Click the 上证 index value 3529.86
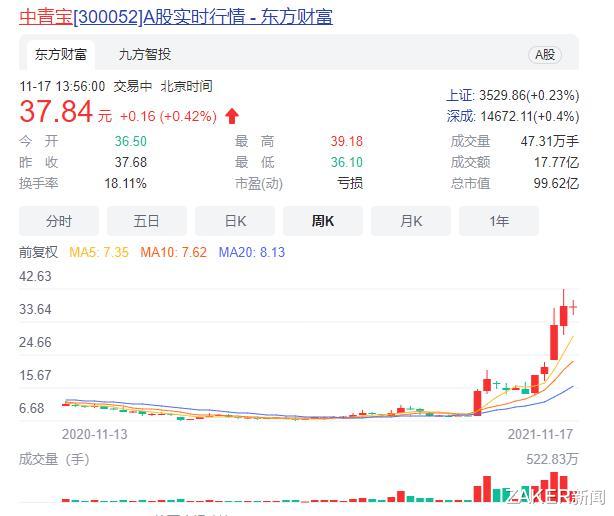This screenshot has width=614, height=516. (x=529, y=95)
